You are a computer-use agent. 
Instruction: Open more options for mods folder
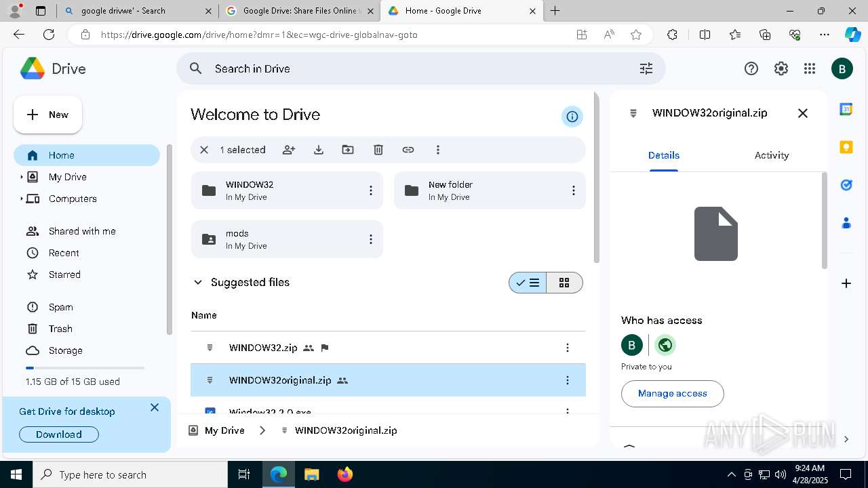[x=371, y=239]
